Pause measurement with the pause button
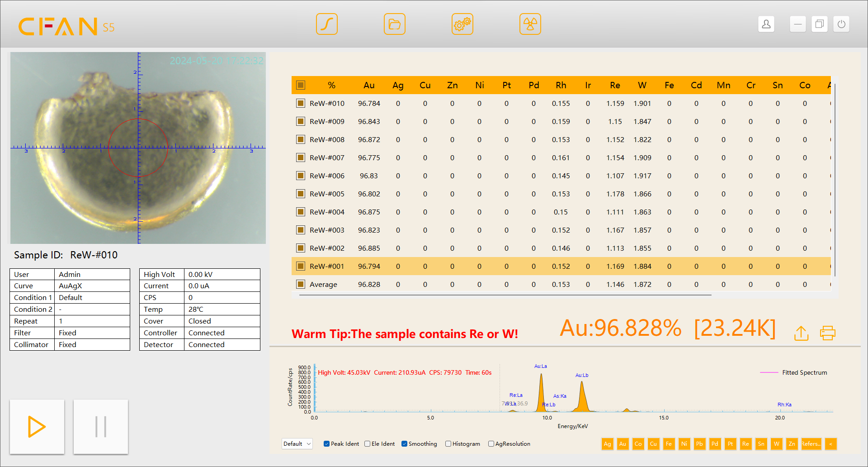 (x=101, y=427)
